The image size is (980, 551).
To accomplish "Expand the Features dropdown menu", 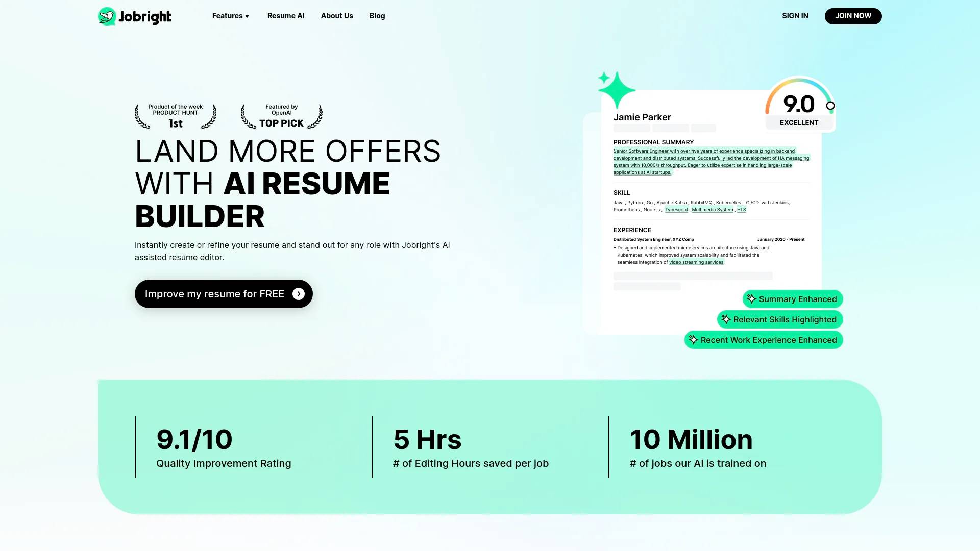I will [231, 15].
